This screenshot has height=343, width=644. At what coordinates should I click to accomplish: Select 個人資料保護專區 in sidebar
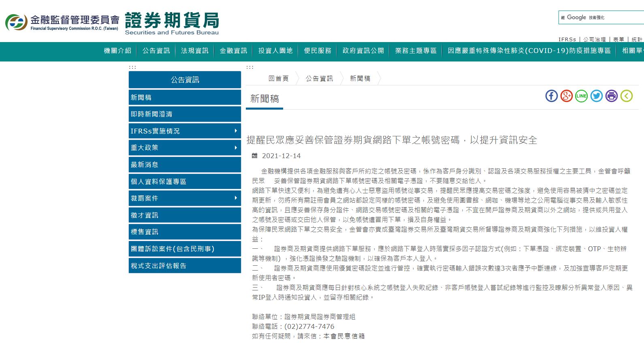click(x=185, y=182)
